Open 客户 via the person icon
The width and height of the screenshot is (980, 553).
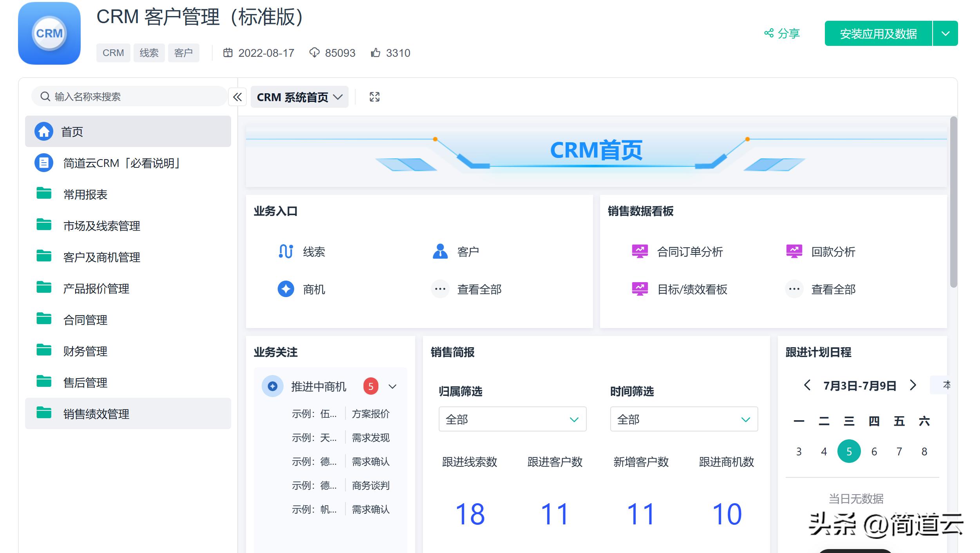point(440,251)
